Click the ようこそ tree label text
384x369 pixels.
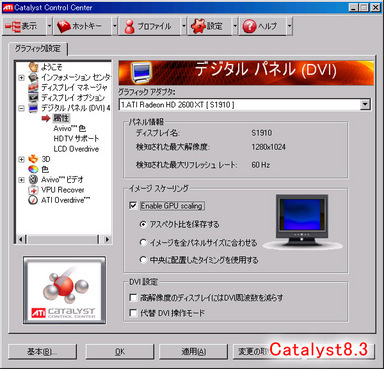click(52, 67)
